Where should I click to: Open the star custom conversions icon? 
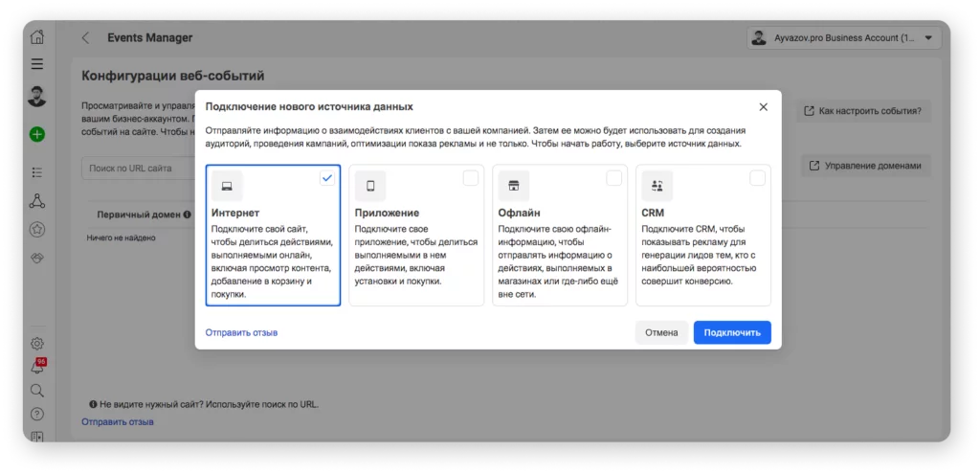[37, 230]
